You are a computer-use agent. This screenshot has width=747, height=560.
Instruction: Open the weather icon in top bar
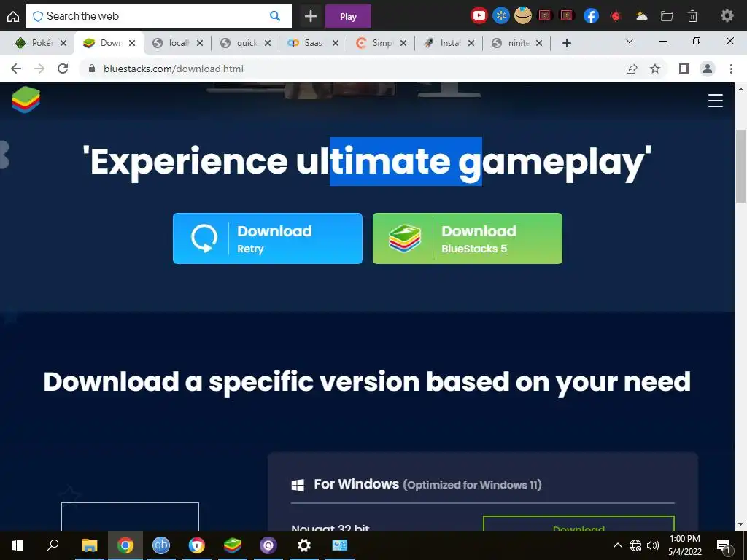[641, 17]
